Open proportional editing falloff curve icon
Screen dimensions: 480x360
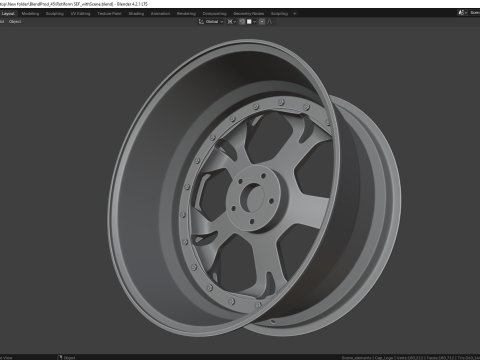[271, 22]
